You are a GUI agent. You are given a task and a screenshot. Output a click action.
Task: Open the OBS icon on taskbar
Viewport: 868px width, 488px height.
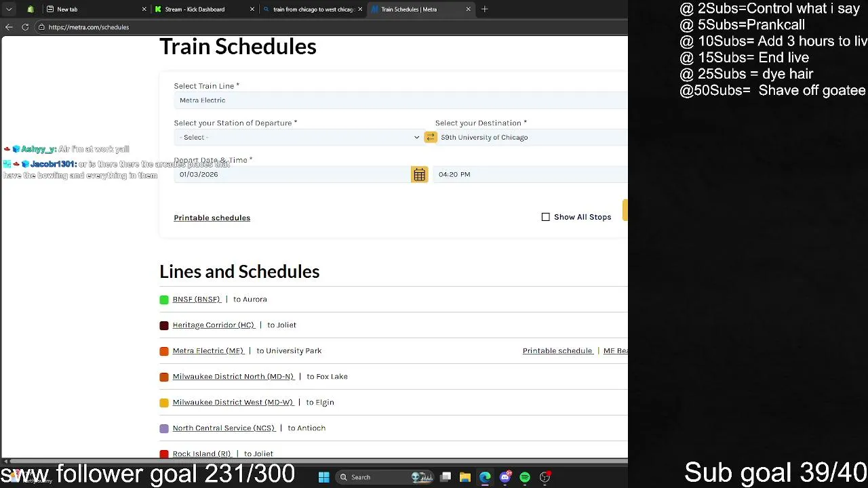click(x=545, y=477)
